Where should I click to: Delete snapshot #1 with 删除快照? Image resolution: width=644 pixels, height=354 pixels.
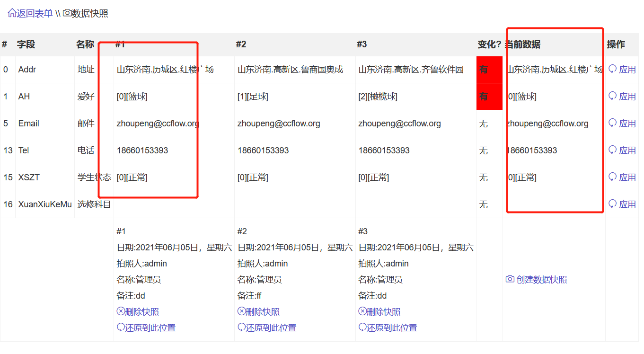coord(142,312)
